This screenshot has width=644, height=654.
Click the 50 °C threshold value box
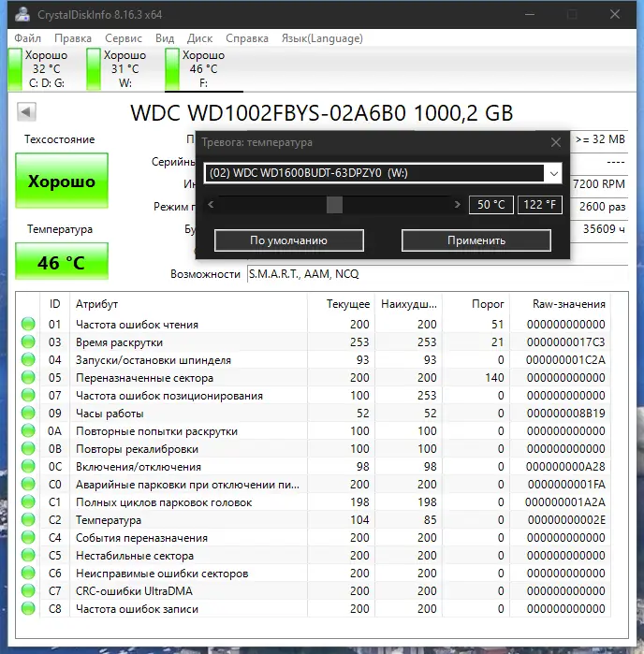pyautogui.click(x=491, y=205)
